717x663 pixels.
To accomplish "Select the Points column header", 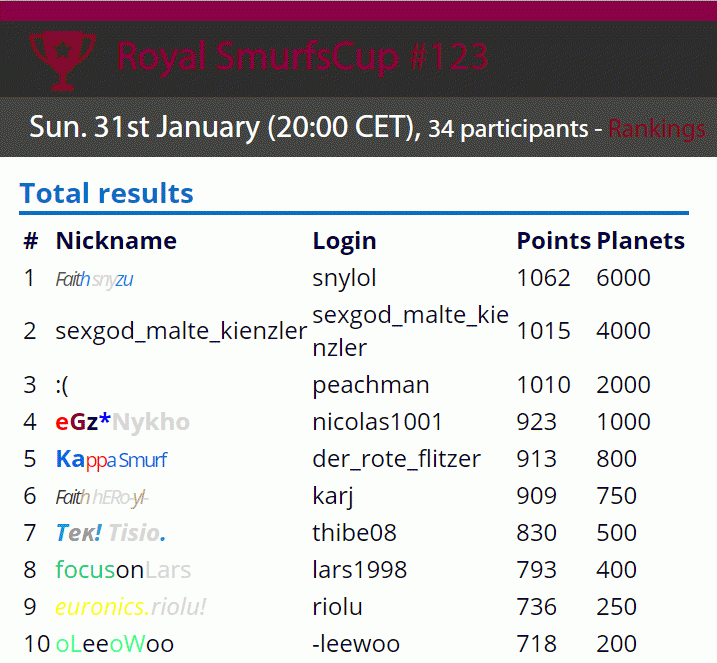I will point(553,241).
